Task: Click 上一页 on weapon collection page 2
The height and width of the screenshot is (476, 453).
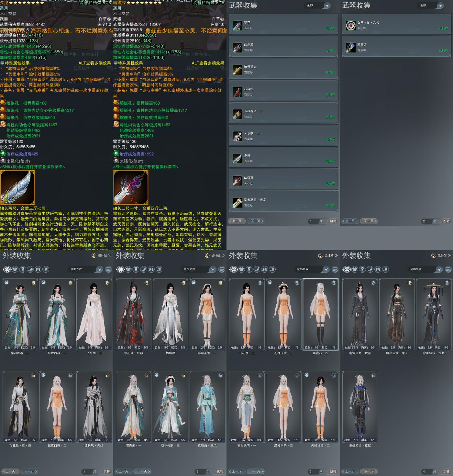Action: pyautogui.click(x=349, y=221)
